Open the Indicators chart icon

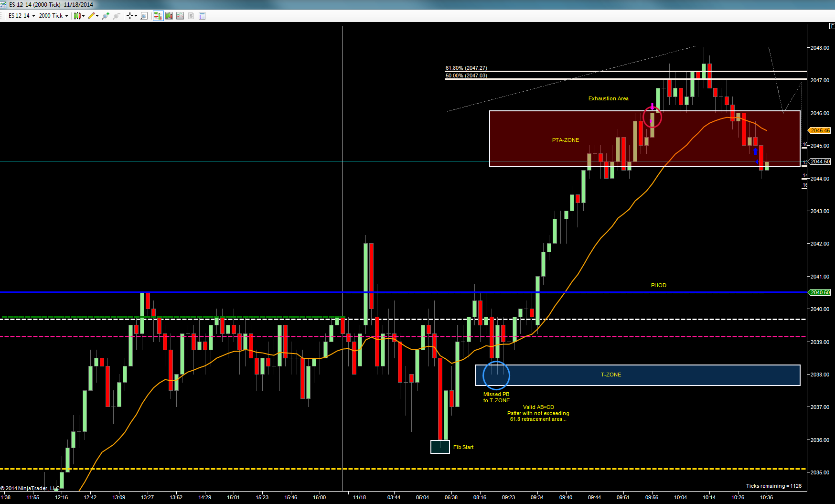pyautogui.click(x=180, y=16)
